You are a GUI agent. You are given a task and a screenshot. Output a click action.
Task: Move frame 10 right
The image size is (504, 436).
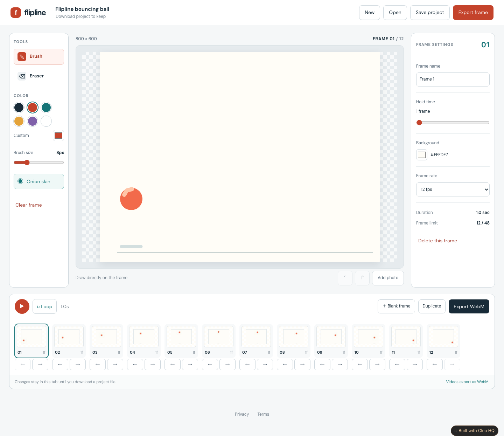click(377, 365)
